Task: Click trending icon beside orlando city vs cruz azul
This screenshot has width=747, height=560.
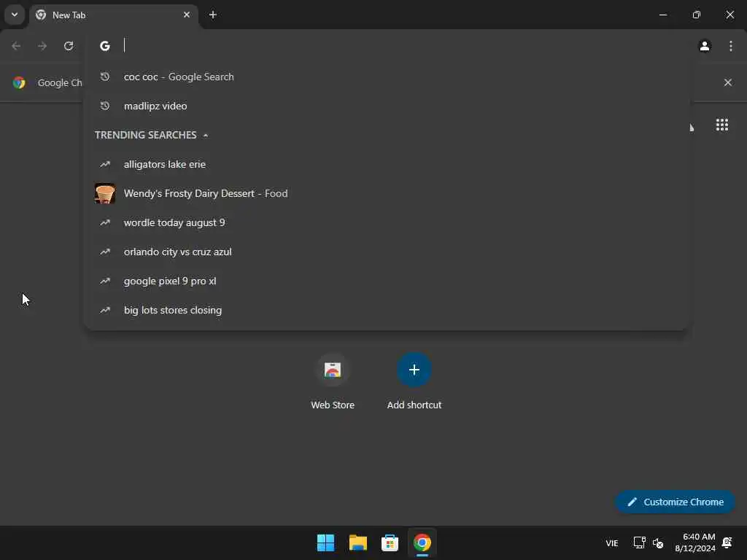Action: 105,252
